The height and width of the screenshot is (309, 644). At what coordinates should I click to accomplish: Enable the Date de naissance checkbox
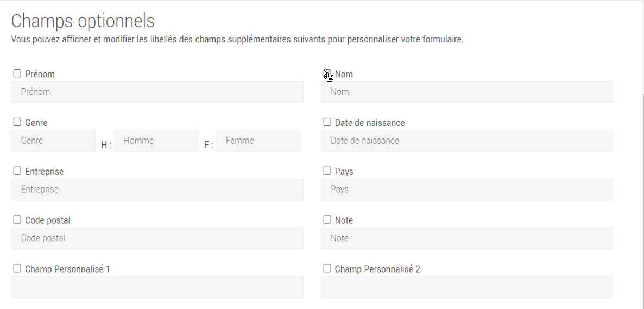click(327, 122)
